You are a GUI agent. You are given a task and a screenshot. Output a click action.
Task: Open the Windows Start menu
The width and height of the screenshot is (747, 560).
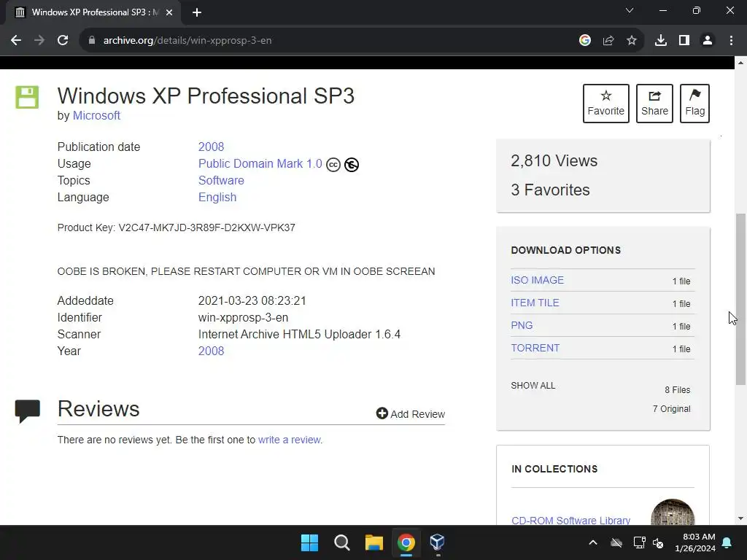309,542
